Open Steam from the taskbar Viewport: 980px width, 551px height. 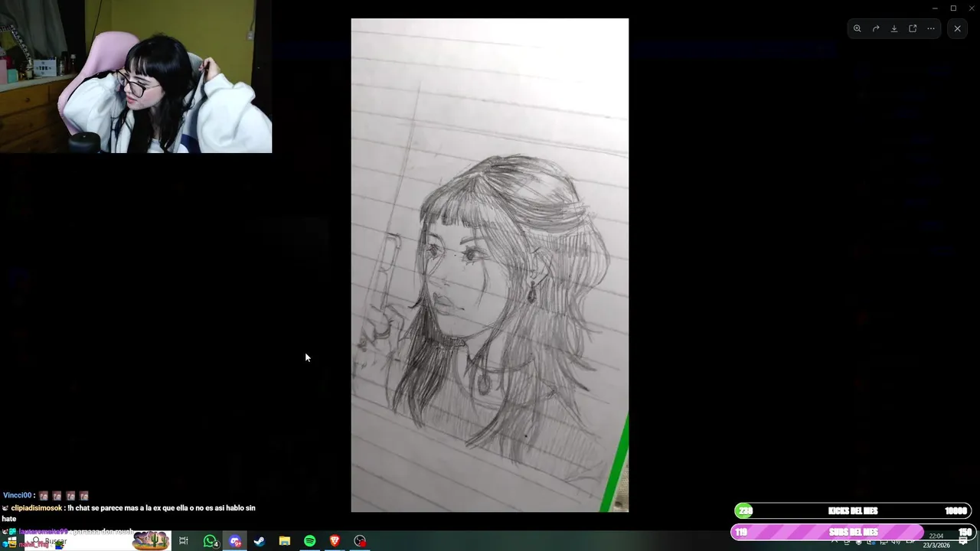[260, 541]
